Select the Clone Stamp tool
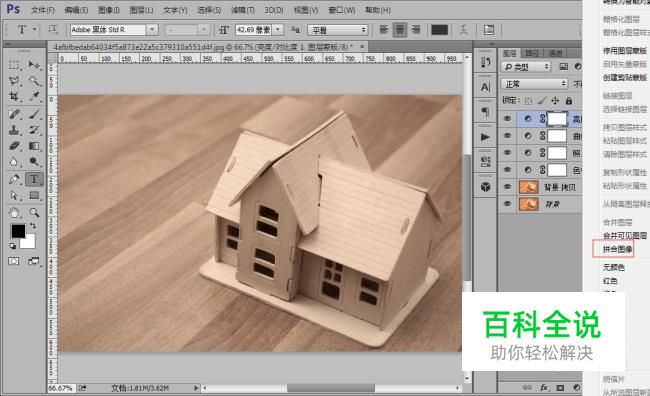 (x=14, y=130)
